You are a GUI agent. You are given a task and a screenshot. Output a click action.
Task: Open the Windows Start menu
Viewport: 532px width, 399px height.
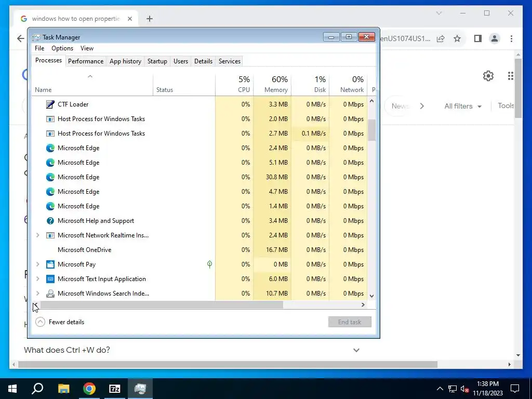pos(12,389)
